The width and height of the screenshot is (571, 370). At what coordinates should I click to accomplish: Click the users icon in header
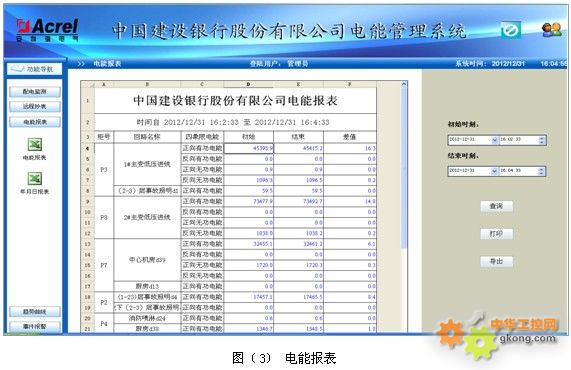coord(552,30)
